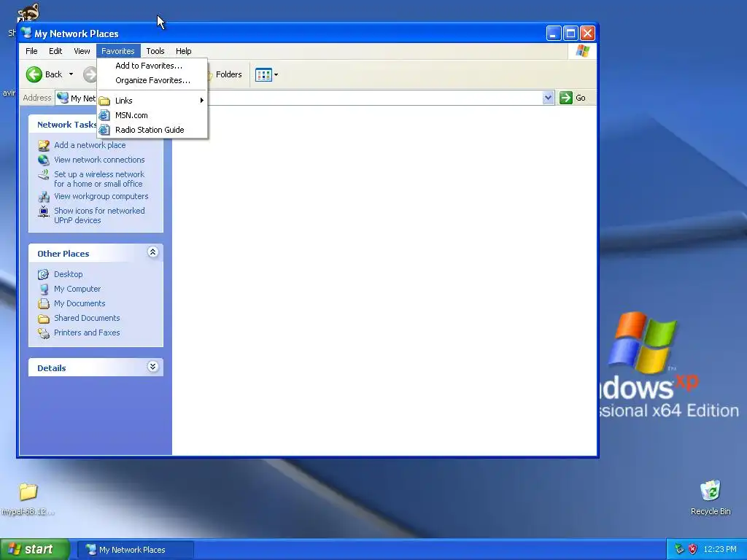
Task: Click the My Computer icon in sidebar
Action: click(x=44, y=289)
